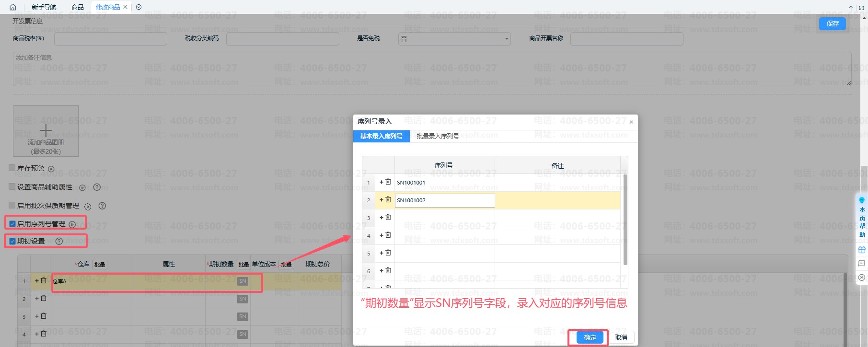868x347 pixels.
Task: Click 取消 to cancel serial entry
Action: click(621, 337)
